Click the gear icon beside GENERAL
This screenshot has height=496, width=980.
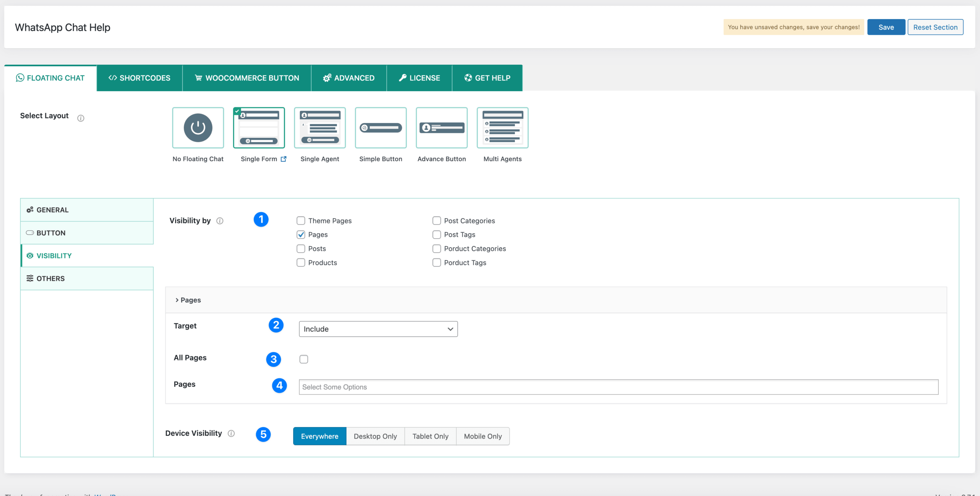click(x=30, y=210)
